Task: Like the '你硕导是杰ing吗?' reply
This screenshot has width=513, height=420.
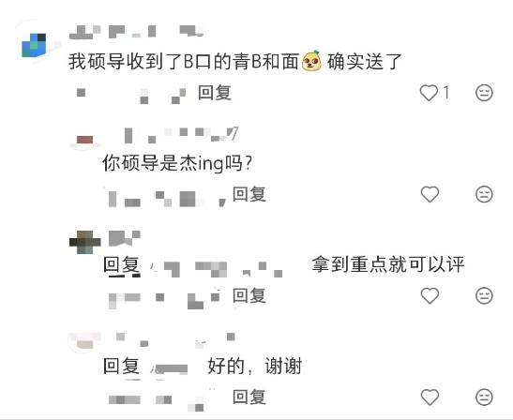Action: point(430,194)
